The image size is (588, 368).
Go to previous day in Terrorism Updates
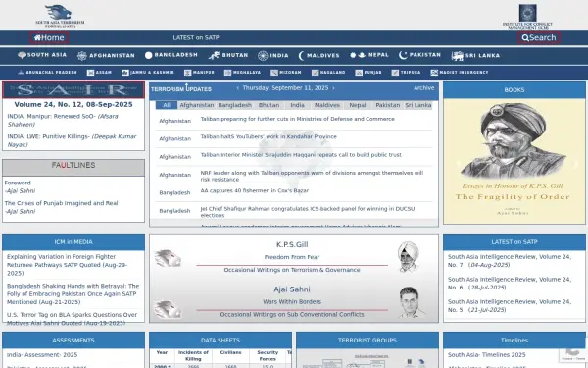pos(238,88)
